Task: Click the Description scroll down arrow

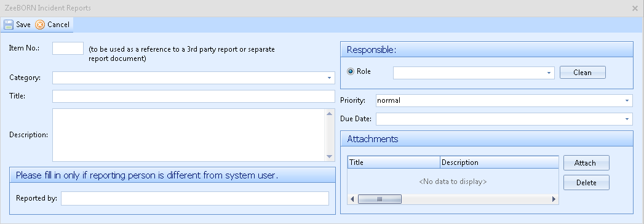Action: pos(330,156)
